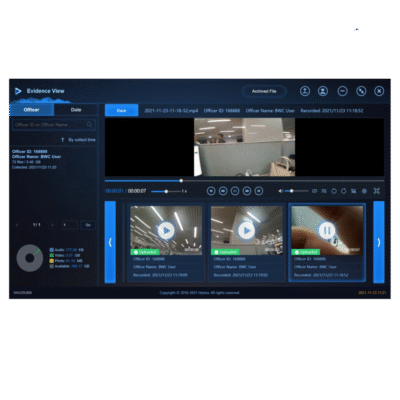This screenshot has height=400, width=400.
Task: Minimize the Evidence View window
Action: coord(342,91)
